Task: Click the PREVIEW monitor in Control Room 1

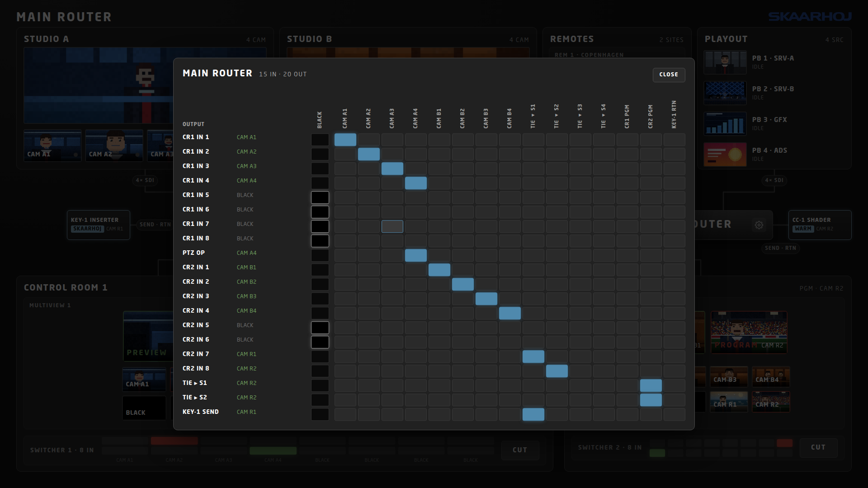Action: [x=148, y=336]
